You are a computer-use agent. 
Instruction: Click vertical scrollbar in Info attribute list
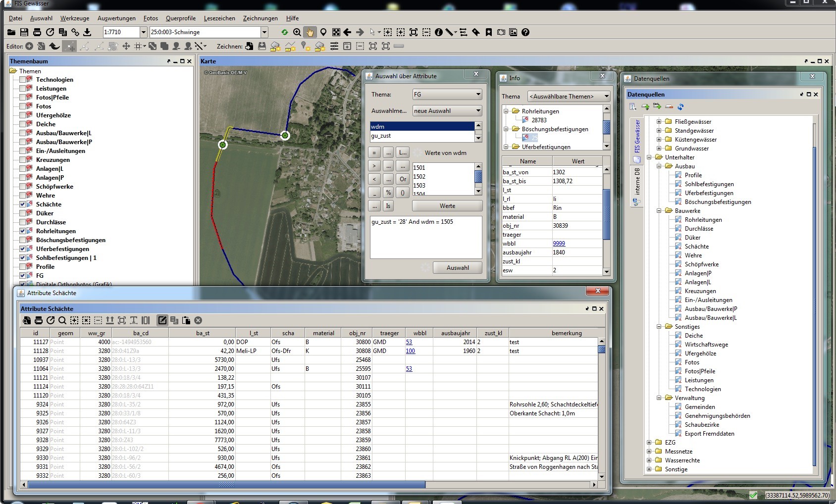[x=606, y=214]
